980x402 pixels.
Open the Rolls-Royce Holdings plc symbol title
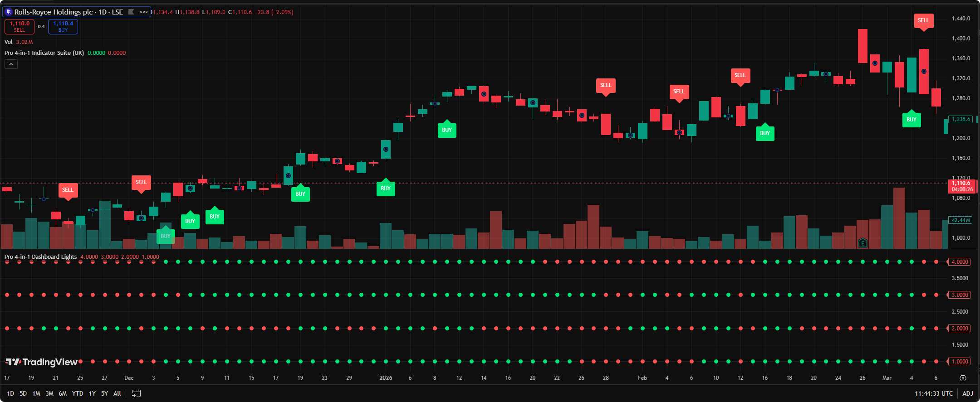pos(69,12)
